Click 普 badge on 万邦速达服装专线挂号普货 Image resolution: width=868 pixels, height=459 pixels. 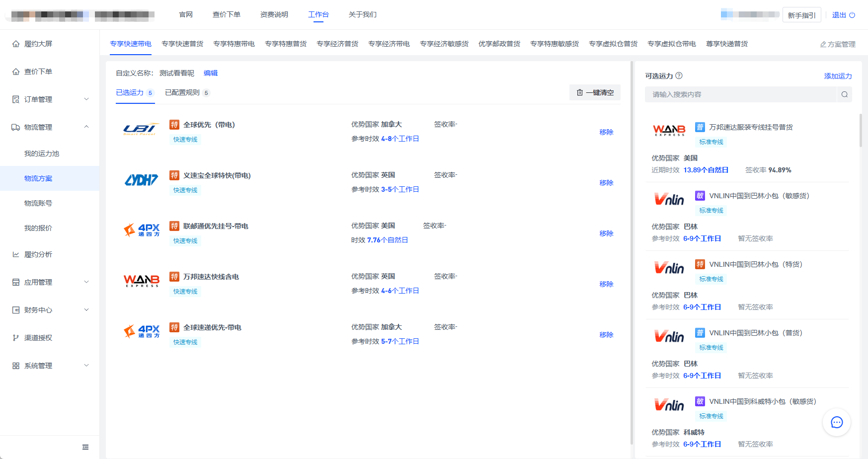click(700, 127)
